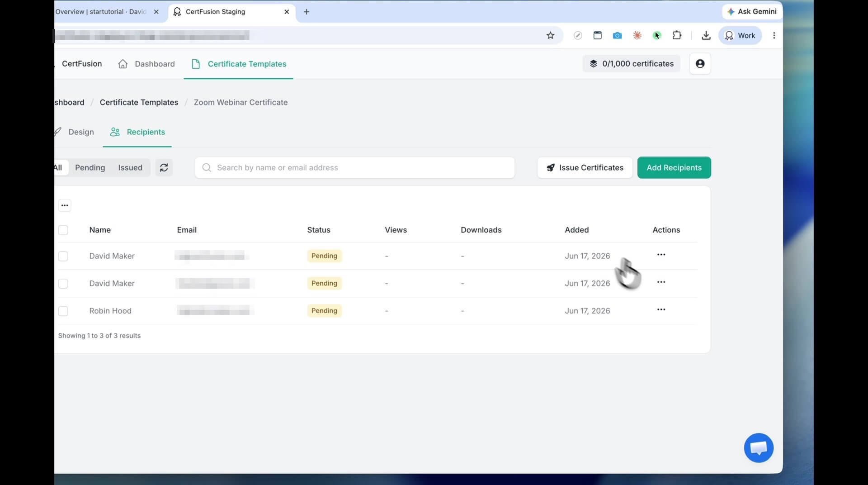This screenshot has height=485, width=868.
Task: Open the table options ellipsis above Name
Action: coord(65,205)
